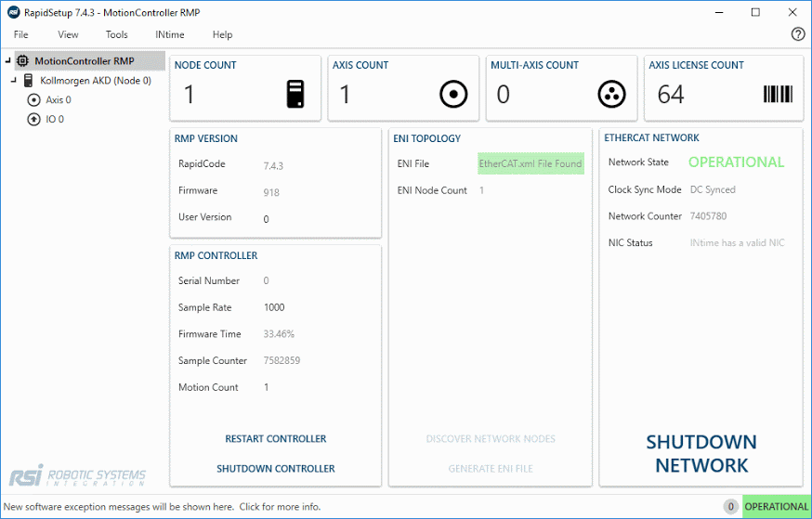Click the Multi-Axis Count three-dot icon
812x519 pixels.
[611, 94]
